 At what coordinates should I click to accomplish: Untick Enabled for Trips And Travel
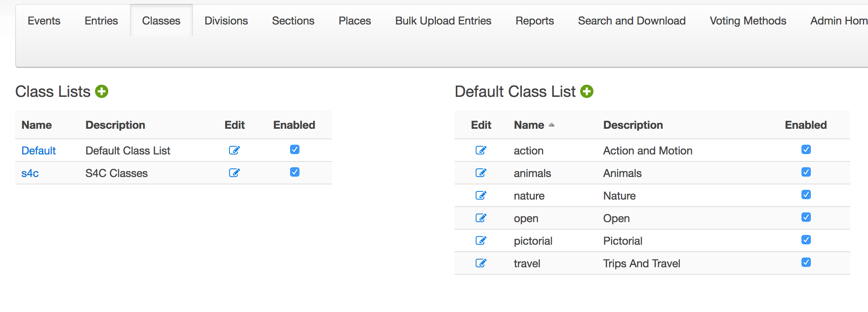point(806,262)
